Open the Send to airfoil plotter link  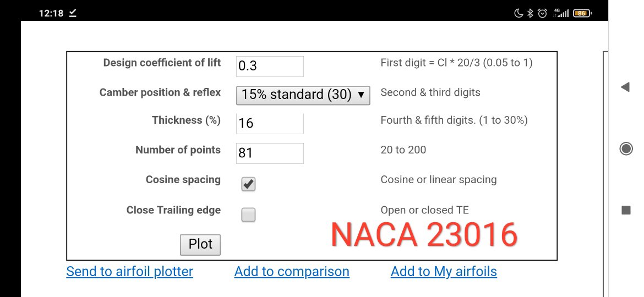[x=129, y=272]
